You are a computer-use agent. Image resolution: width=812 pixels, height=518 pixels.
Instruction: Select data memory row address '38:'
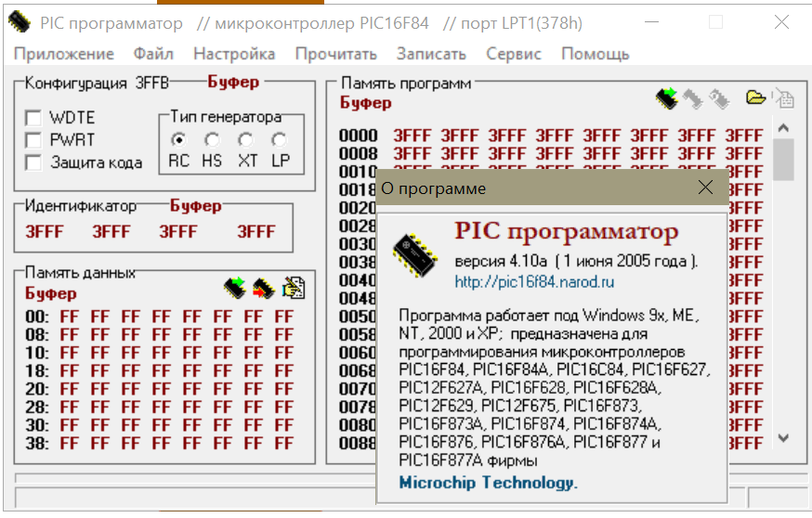pos(37,443)
